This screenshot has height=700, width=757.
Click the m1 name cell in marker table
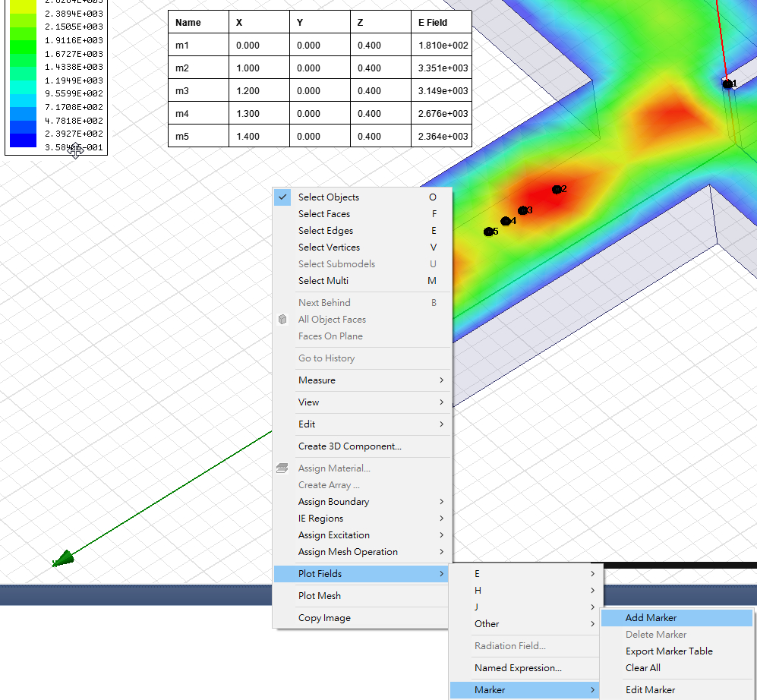[x=198, y=45]
